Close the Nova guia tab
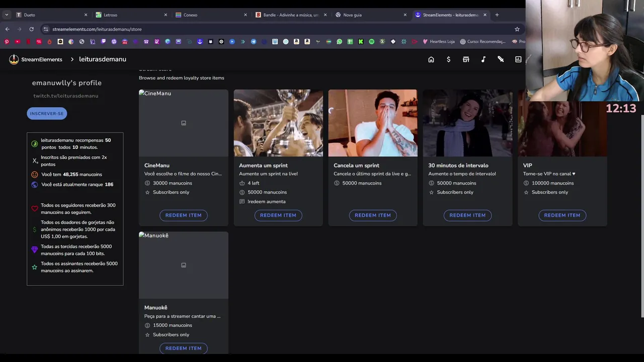Viewport: 644px width, 362px height. (405, 15)
